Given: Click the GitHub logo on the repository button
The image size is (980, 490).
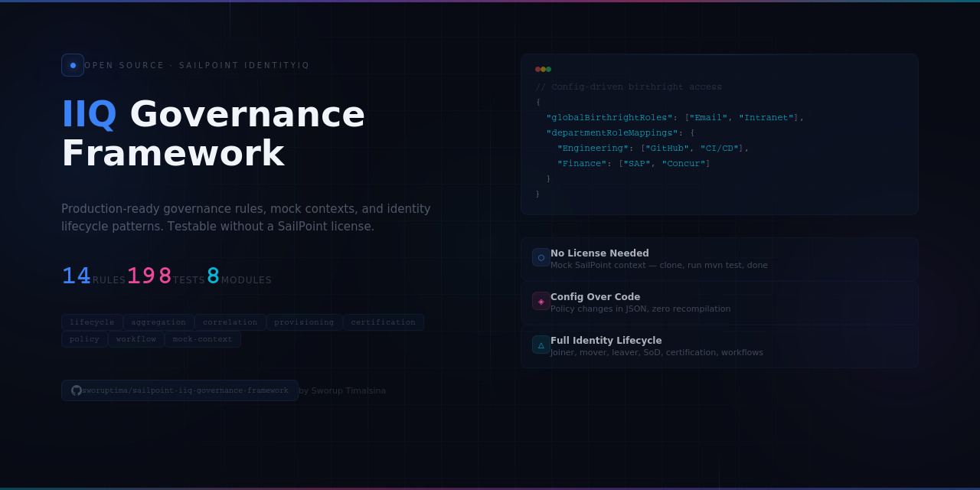Looking at the screenshot, I should 77,390.
